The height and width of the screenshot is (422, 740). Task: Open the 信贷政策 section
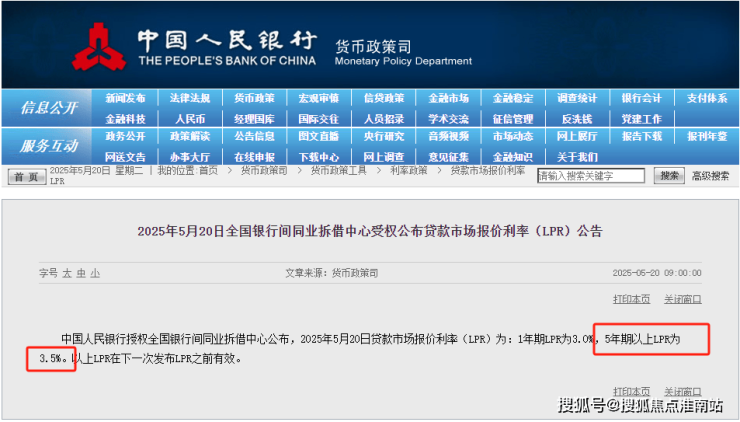pos(384,98)
